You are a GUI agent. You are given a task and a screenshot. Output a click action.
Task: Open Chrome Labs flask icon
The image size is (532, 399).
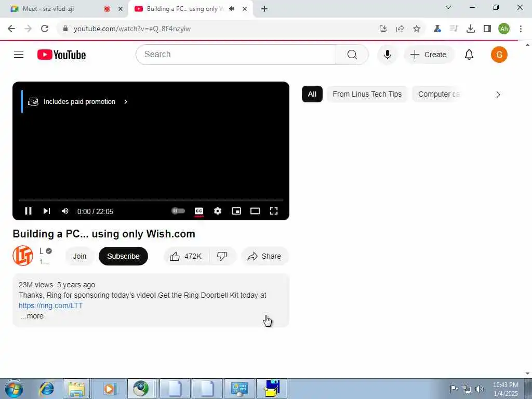(x=437, y=29)
